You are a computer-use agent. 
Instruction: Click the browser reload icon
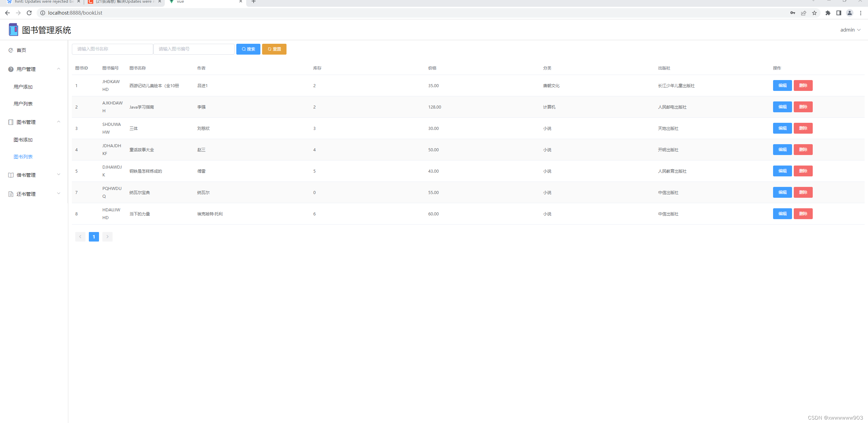[29, 13]
